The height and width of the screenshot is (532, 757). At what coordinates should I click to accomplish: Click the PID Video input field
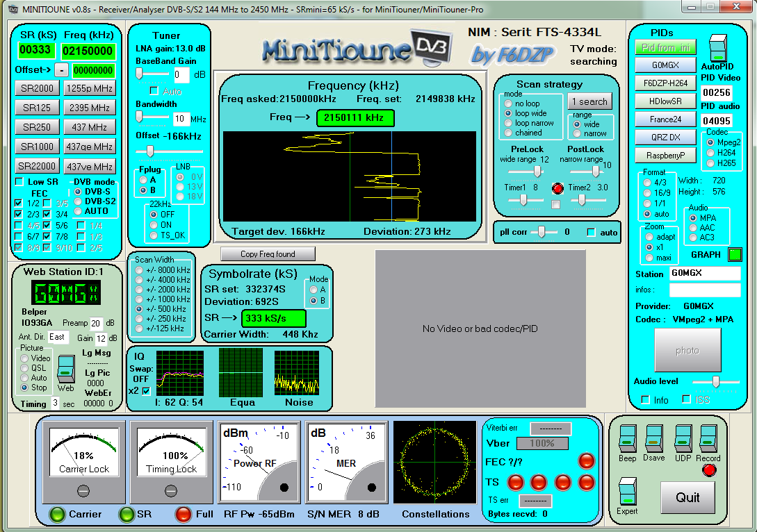pos(717,92)
